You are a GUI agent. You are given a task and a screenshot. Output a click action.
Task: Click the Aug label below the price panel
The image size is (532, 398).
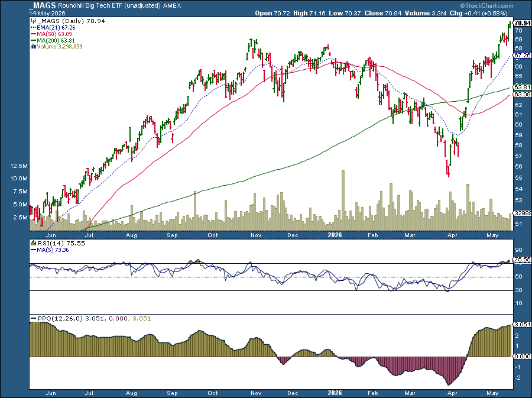pos(131,235)
